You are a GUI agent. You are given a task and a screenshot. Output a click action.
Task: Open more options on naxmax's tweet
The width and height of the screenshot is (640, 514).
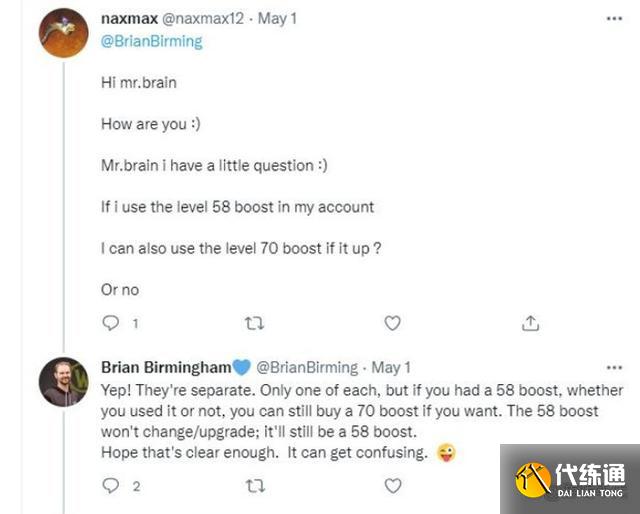613,19
